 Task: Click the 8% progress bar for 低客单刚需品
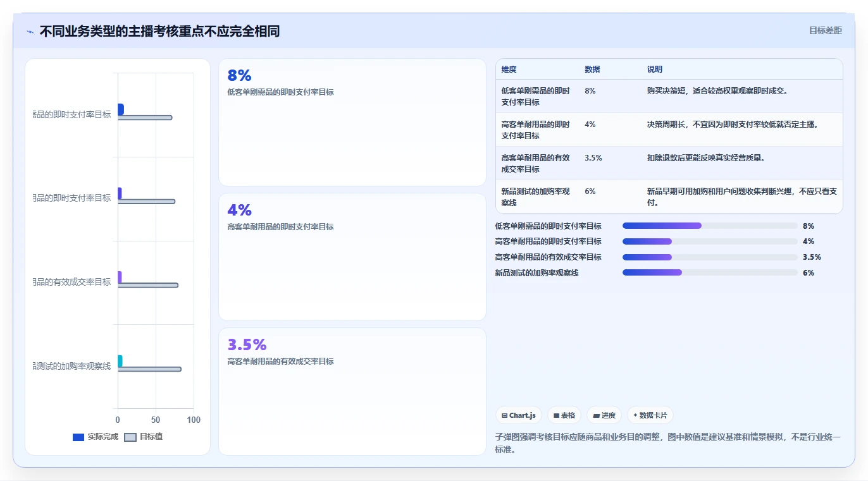(710, 226)
